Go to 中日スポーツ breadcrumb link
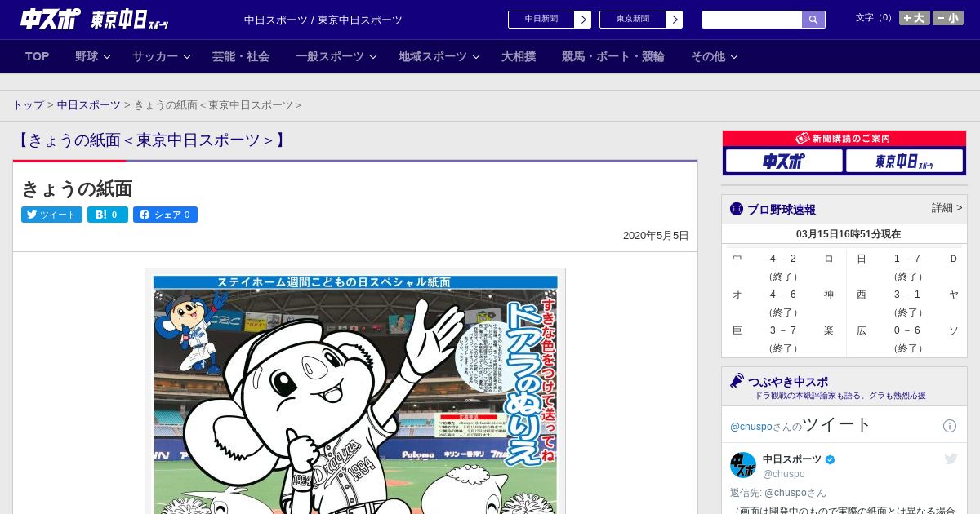This screenshot has height=514, width=980. pos(89,105)
